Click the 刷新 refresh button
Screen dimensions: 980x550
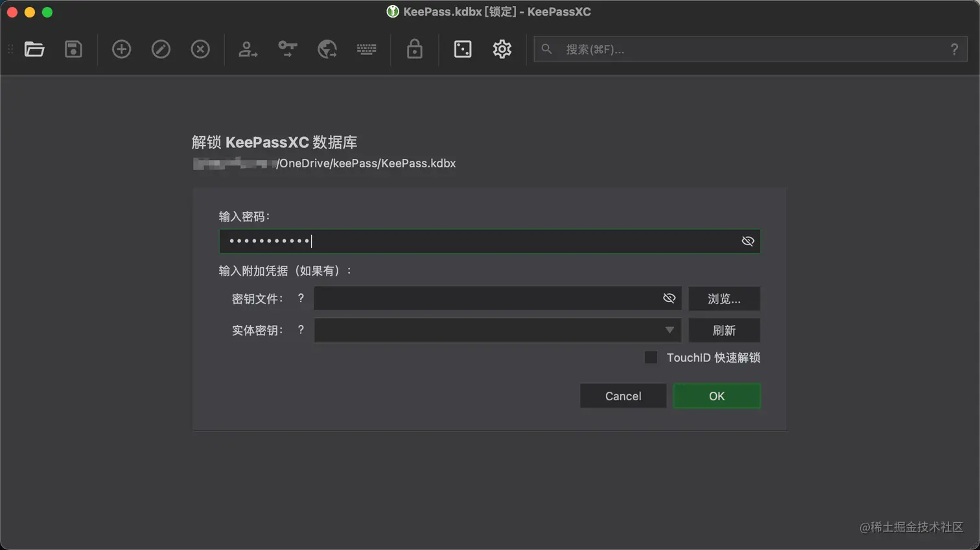point(724,330)
